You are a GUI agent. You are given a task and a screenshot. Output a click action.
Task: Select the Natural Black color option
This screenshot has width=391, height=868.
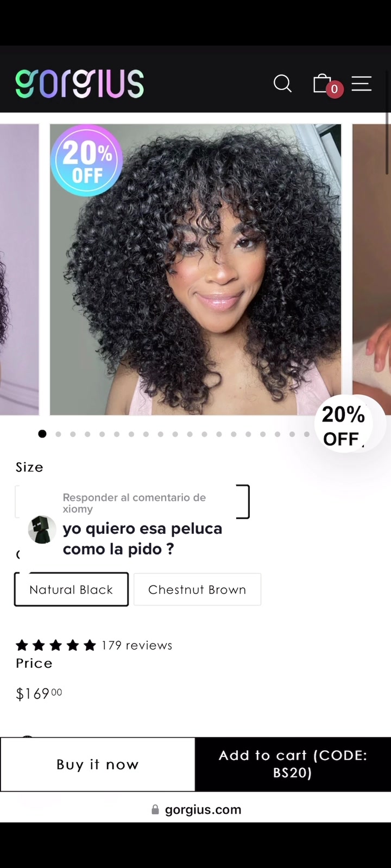tap(71, 589)
